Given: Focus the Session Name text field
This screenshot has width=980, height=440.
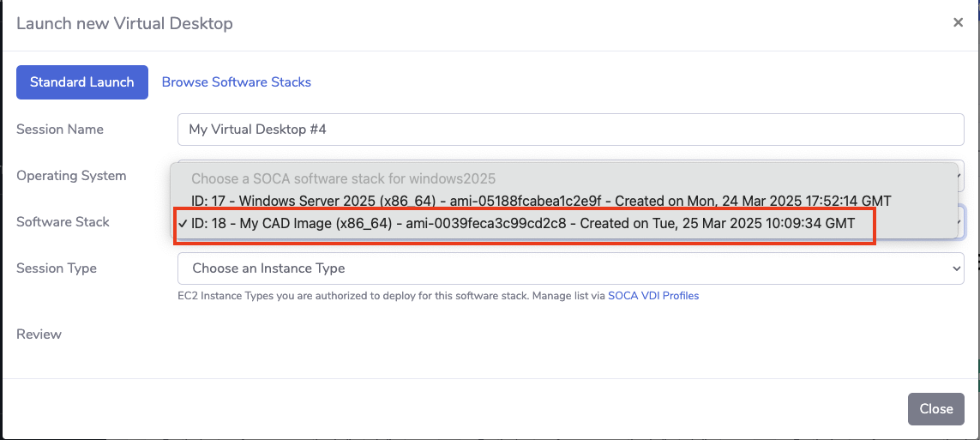Looking at the screenshot, I should click(570, 130).
